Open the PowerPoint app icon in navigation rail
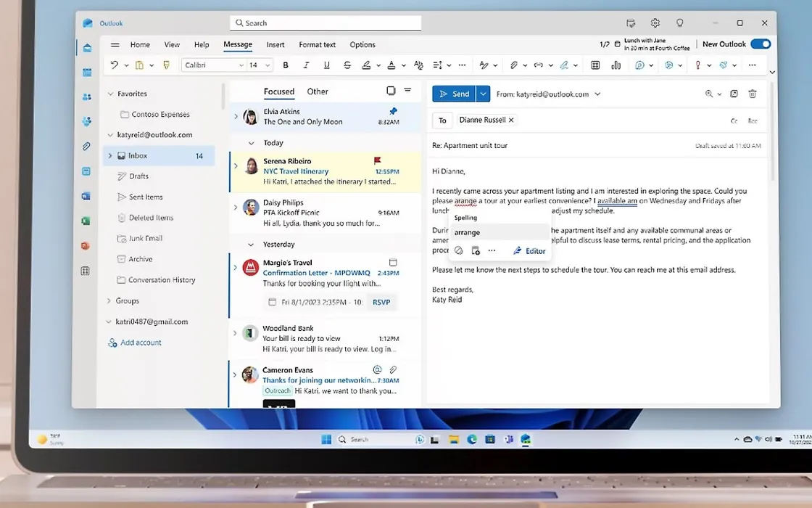Screen dimensions: 812x508 (86, 246)
